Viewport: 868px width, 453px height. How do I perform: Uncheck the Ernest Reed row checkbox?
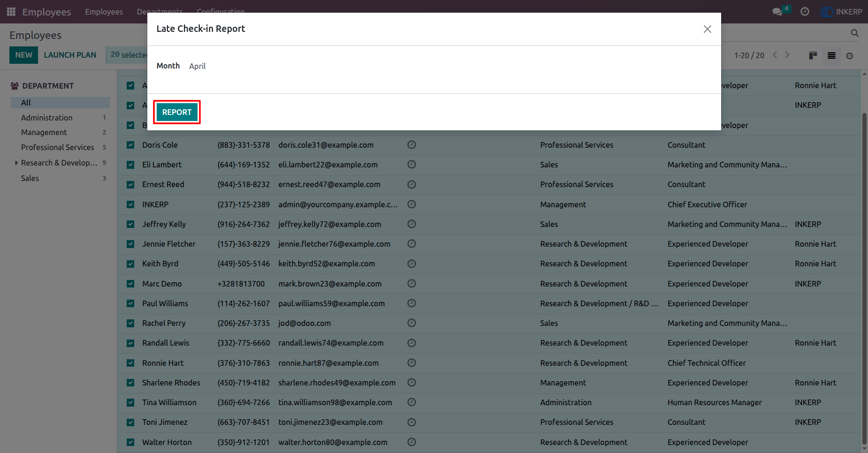pyautogui.click(x=130, y=184)
